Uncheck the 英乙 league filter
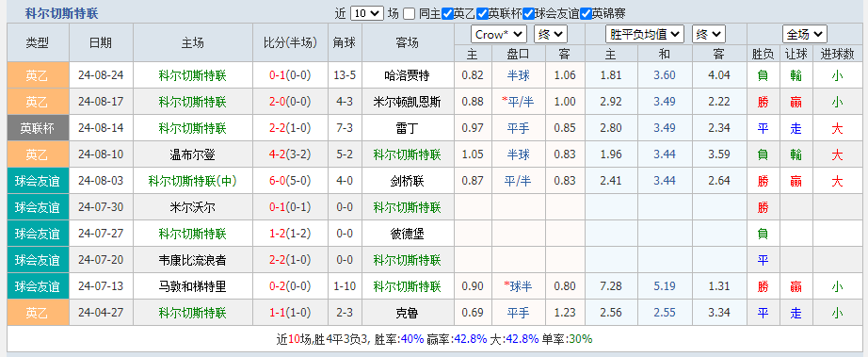The width and height of the screenshot is (868, 357). (x=447, y=14)
